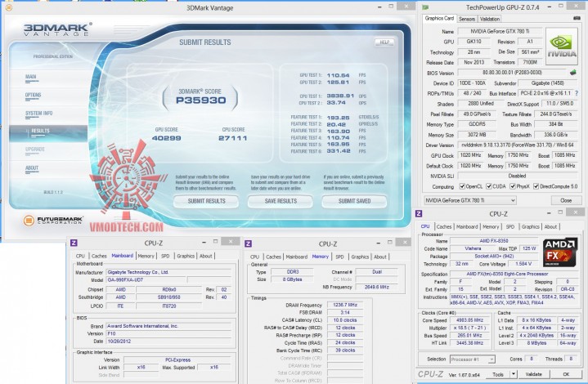Viewport: 588px width, 384px height.
Task: Open the Bus Interface question mark help
Action: tap(577, 93)
